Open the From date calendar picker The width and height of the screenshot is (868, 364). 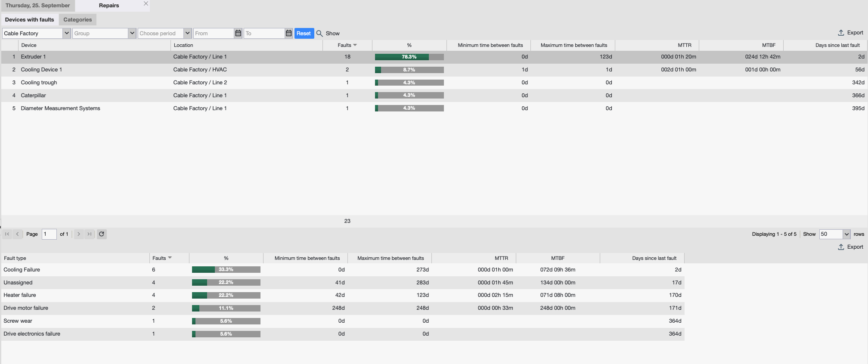[x=238, y=34]
